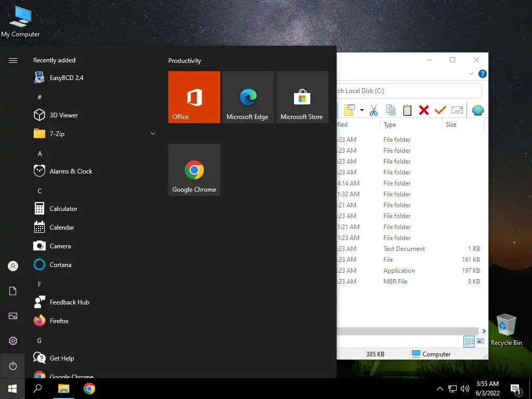Click the Windows Start button
This screenshot has height=399, width=532.
[12, 389]
